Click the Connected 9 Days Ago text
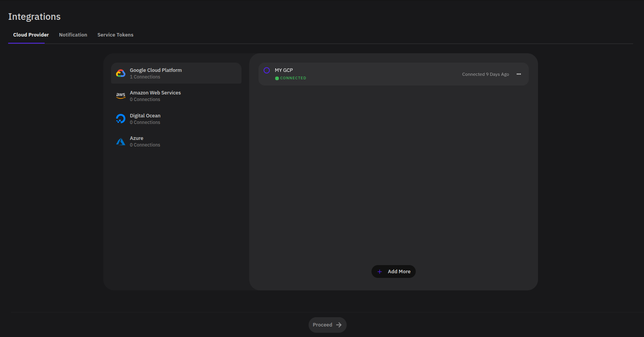This screenshot has height=337, width=644. coord(486,74)
